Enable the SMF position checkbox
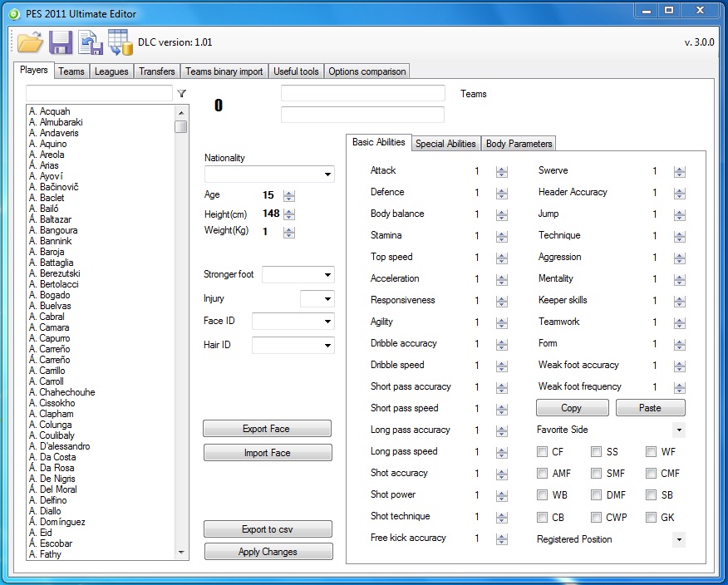Screen dimensions: 728x585 click(x=596, y=473)
